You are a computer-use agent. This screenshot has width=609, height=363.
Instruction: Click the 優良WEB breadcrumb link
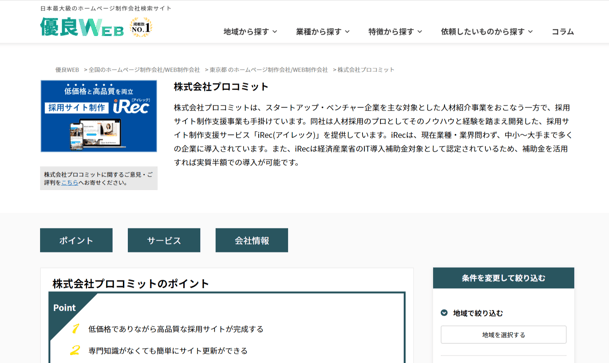[67, 70]
